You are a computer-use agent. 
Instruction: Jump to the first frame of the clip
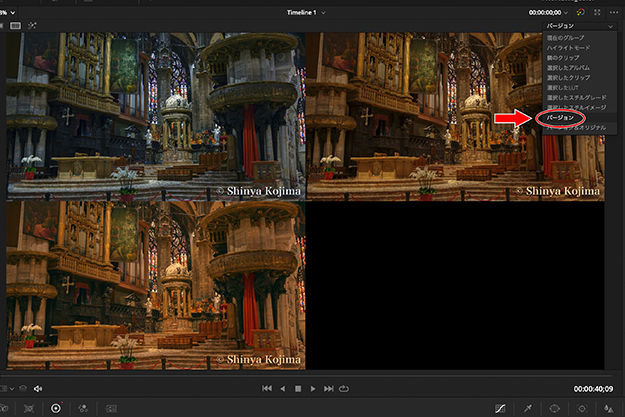[x=266, y=388]
